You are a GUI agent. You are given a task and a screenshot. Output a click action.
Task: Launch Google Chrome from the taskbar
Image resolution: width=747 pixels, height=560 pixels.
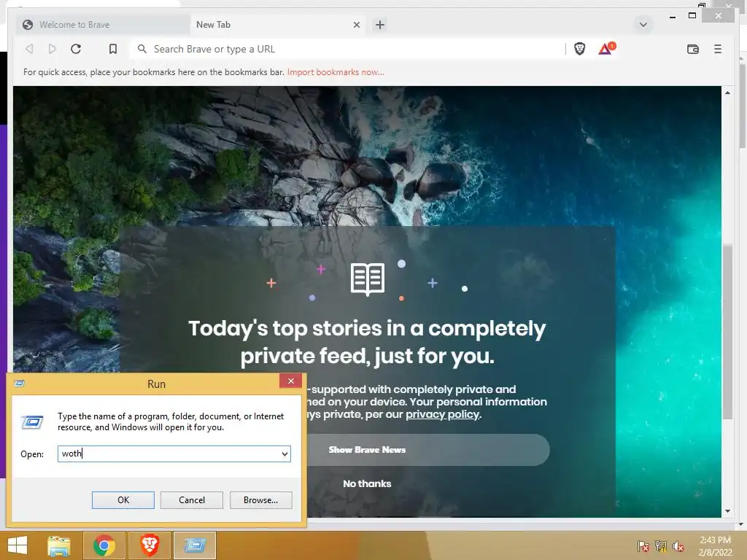[104, 545]
